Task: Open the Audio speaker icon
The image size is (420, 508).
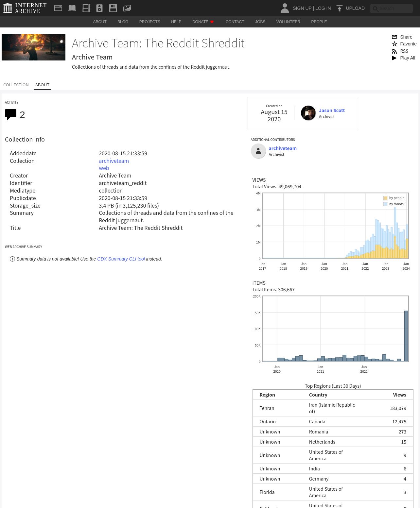Action: click(99, 8)
